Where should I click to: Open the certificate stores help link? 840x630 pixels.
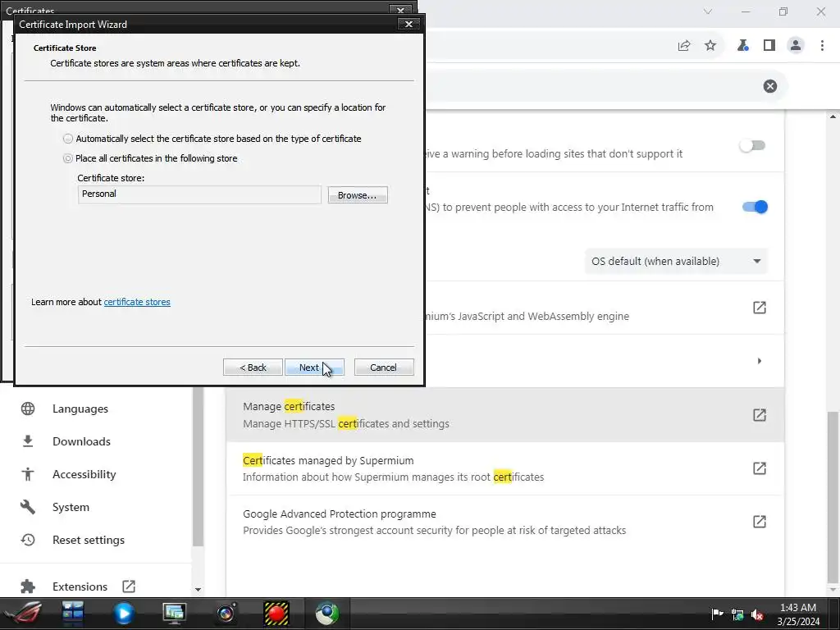[137, 302]
